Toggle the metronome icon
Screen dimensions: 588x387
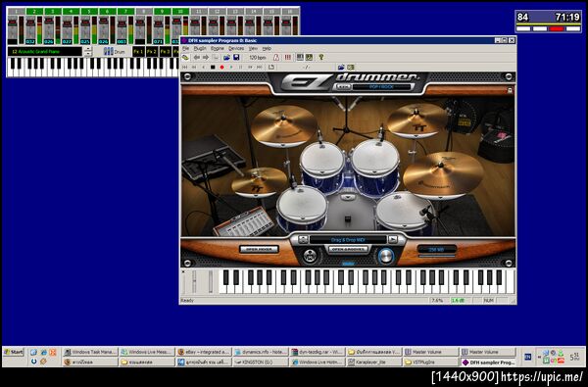pyautogui.click(x=276, y=58)
